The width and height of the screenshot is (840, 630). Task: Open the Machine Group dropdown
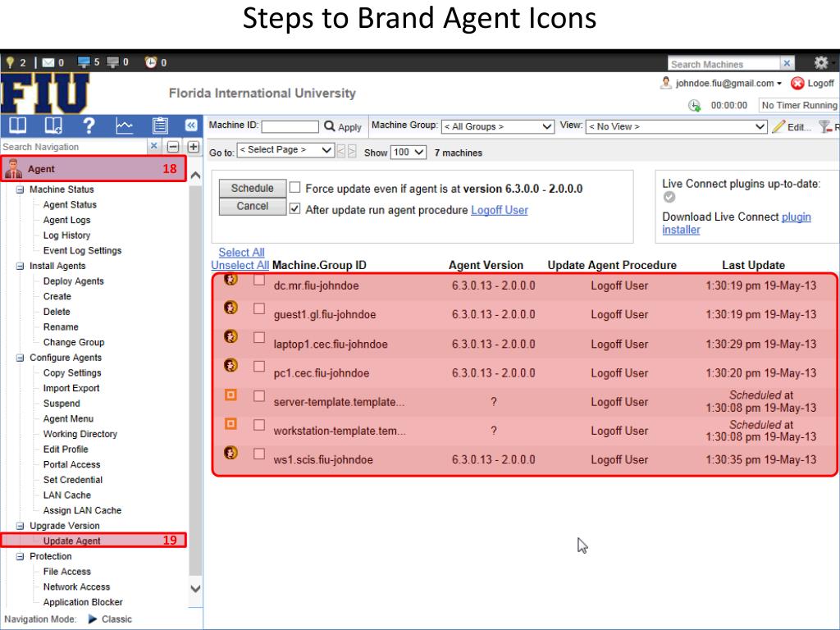(497, 126)
